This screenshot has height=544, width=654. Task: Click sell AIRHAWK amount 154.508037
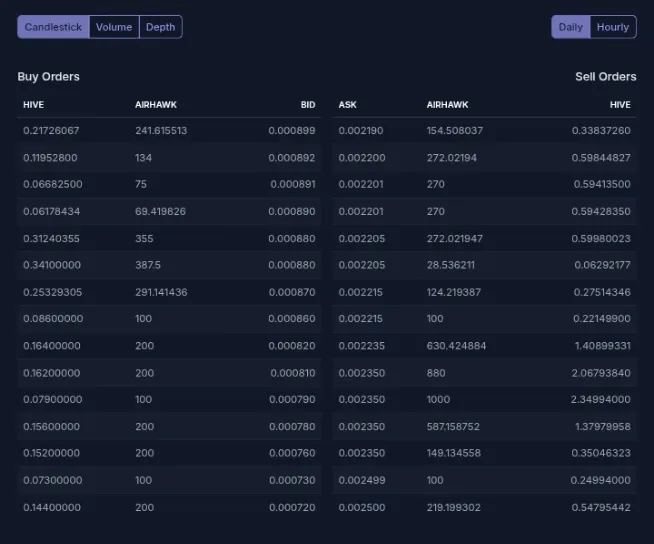pos(455,131)
